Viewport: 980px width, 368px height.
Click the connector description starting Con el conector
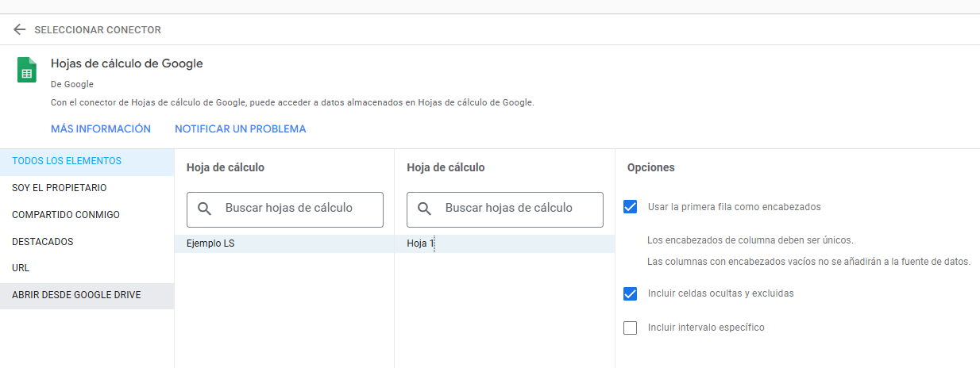tap(292, 103)
